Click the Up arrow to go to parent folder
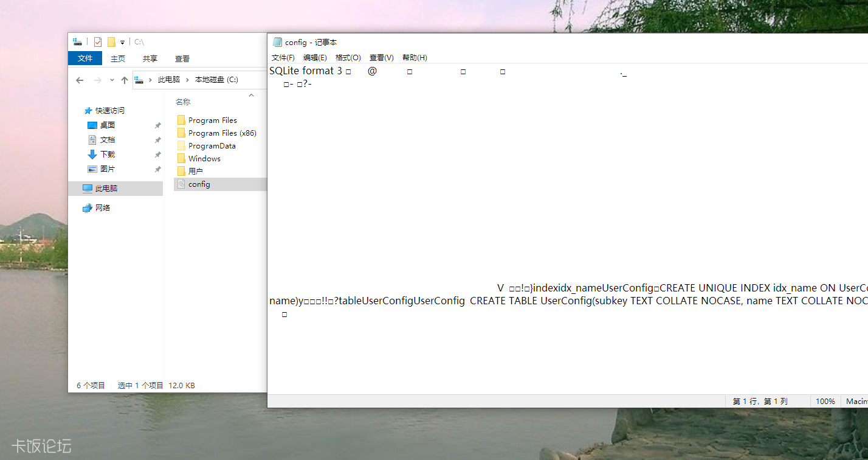 125,80
